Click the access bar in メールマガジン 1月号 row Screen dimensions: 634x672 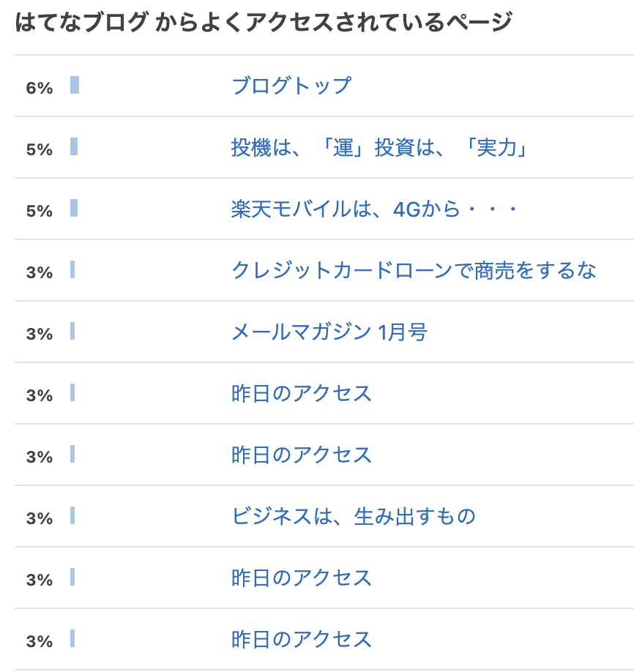point(72,331)
